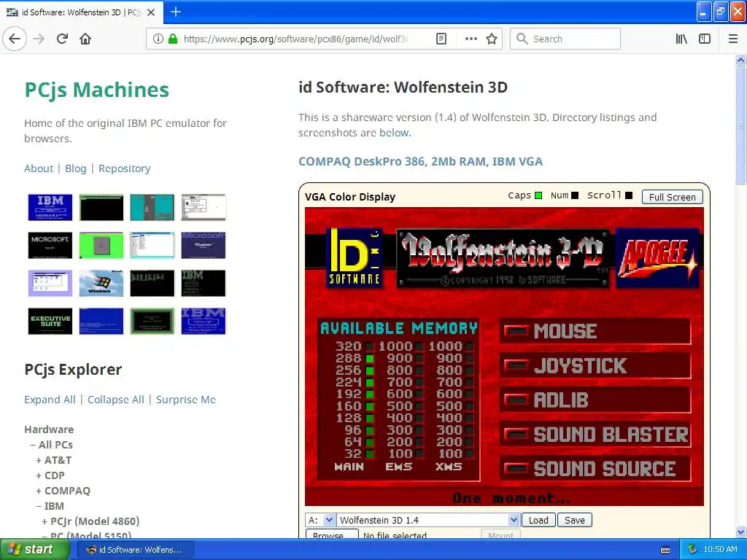Viewport: 747px width, 560px height.
Task: Select the id Software: Wolfenstein 3D tab
Action: (x=82, y=12)
